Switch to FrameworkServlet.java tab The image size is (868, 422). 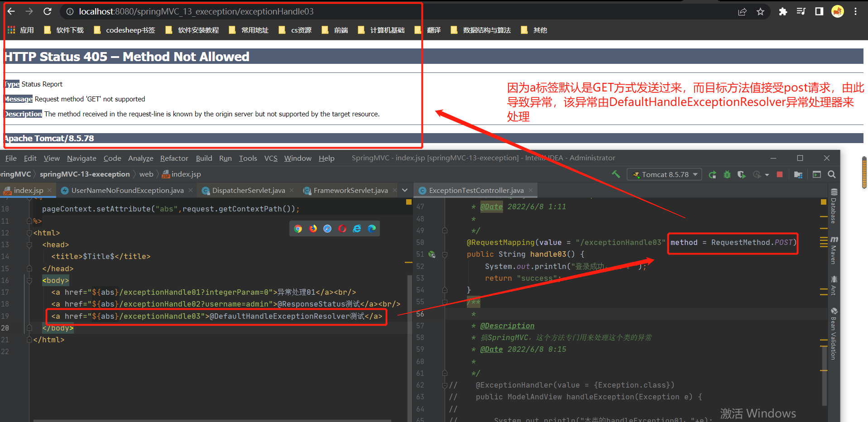point(350,190)
